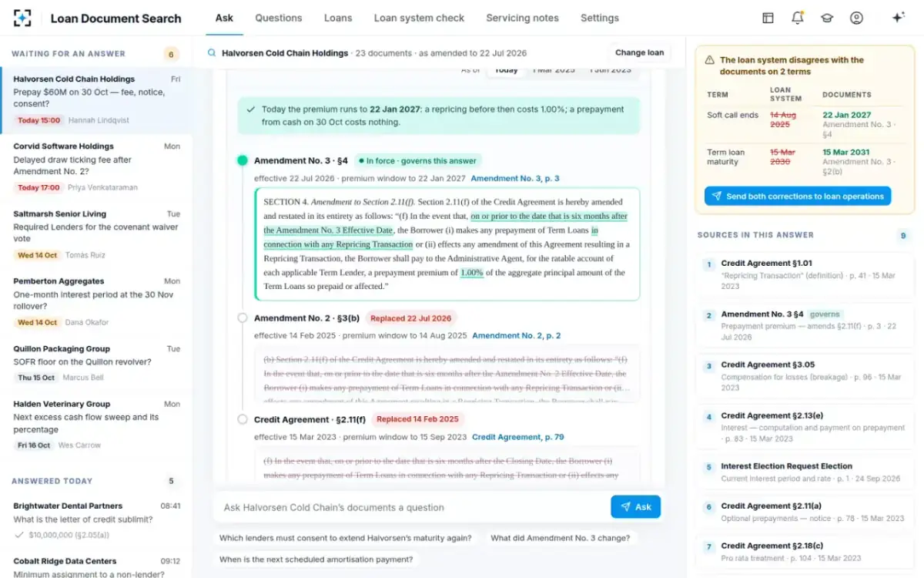Open source Credit Agreement §2.18(c)

click(x=805, y=553)
